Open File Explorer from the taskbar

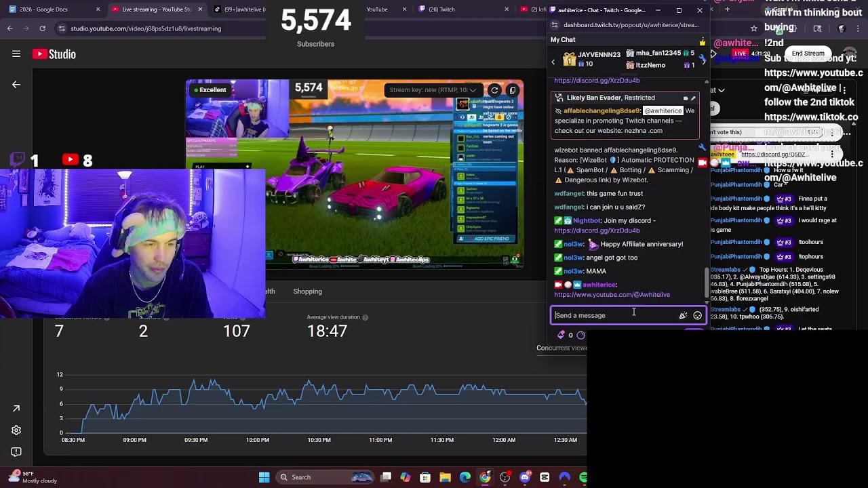tap(445, 477)
